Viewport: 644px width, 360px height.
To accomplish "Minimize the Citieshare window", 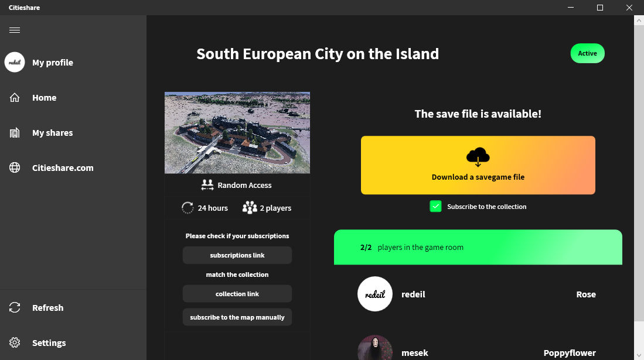I will pyautogui.click(x=571, y=8).
